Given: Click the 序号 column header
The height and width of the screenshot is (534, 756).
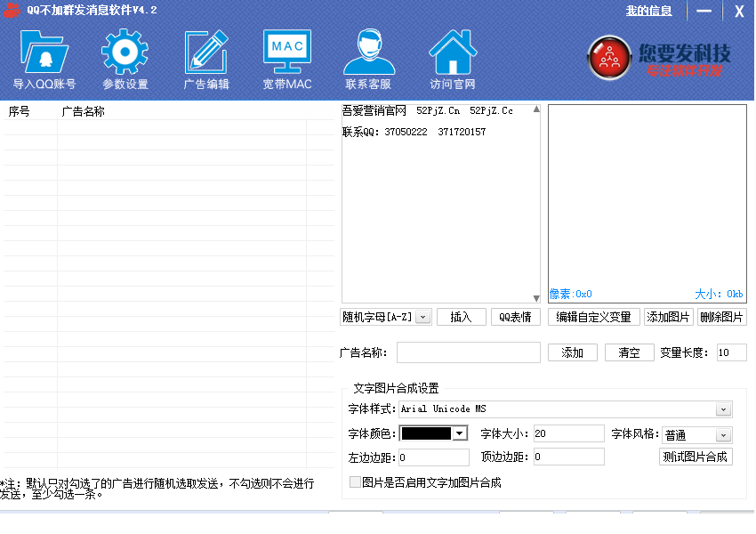Looking at the screenshot, I should tap(20, 111).
